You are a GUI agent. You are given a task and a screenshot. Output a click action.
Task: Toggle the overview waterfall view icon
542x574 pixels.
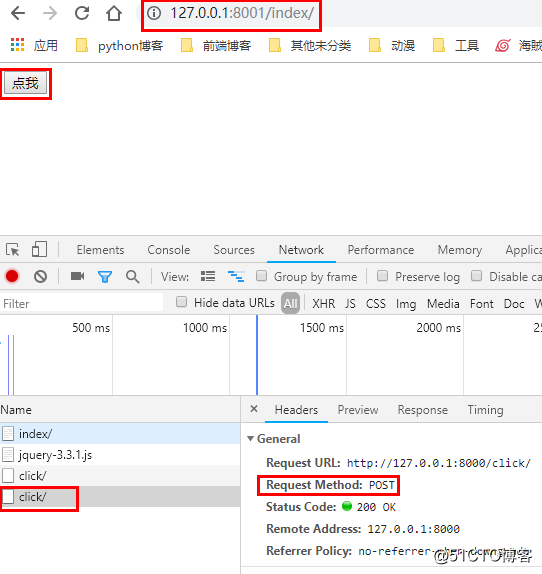click(236, 276)
